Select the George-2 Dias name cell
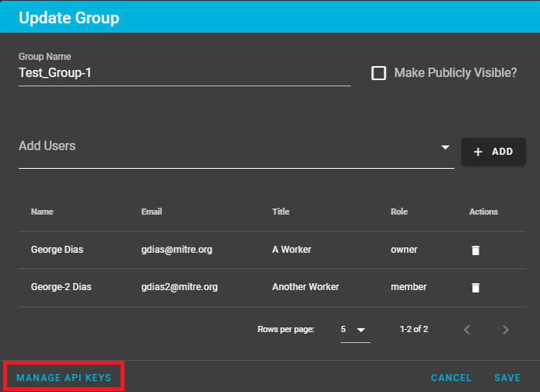This screenshot has height=392, width=540. click(61, 287)
